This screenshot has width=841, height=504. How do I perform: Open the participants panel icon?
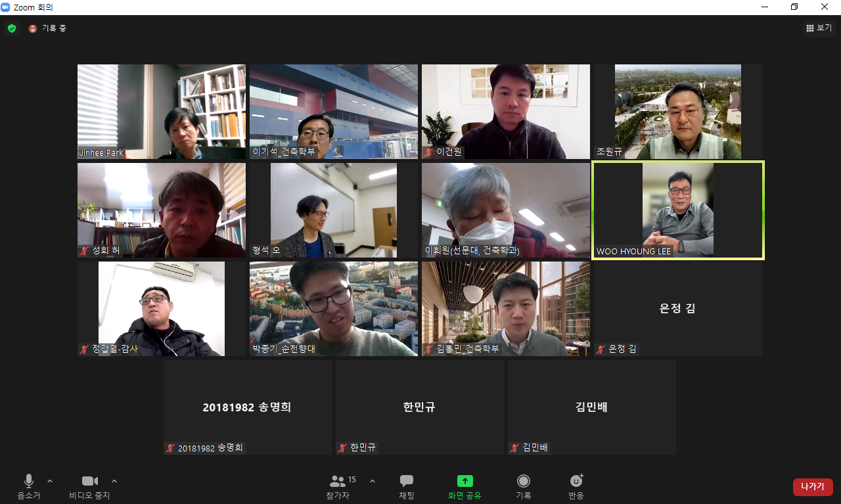coord(338,482)
